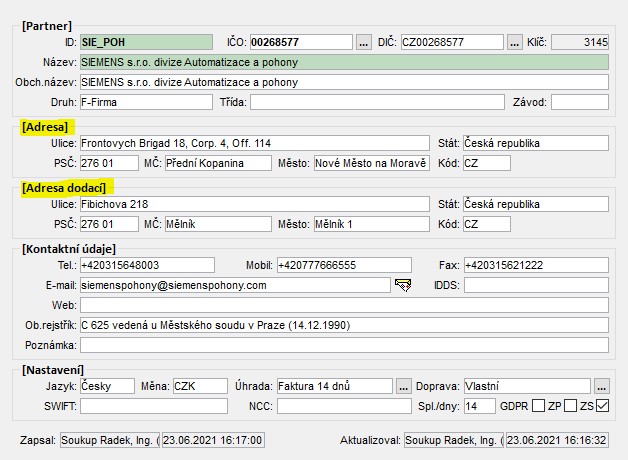
Task: Click the Tel. field +420315648003
Action: (x=147, y=265)
